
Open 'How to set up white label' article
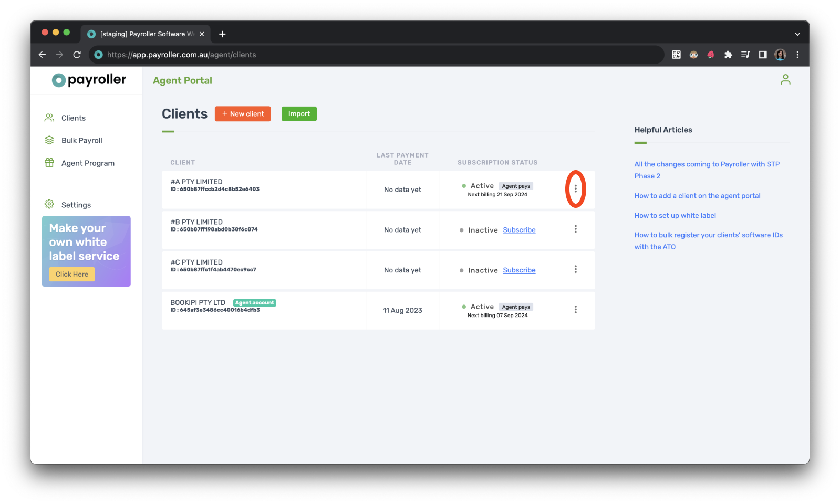pos(675,216)
